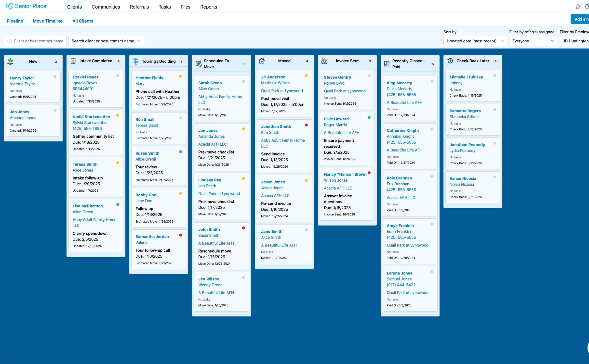The width and height of the screenshot is (589, 364).
Task: Open the Sort by dropdown
Action: [475, 41]
